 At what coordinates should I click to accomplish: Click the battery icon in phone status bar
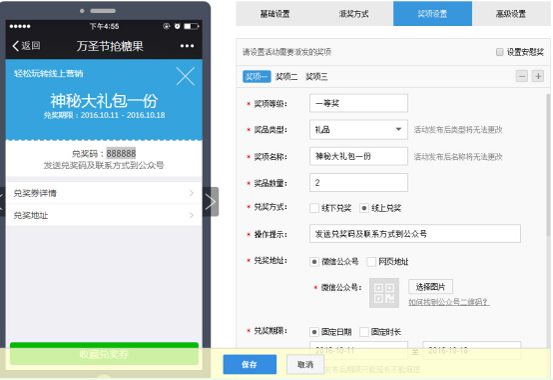[x=192, y=26]
